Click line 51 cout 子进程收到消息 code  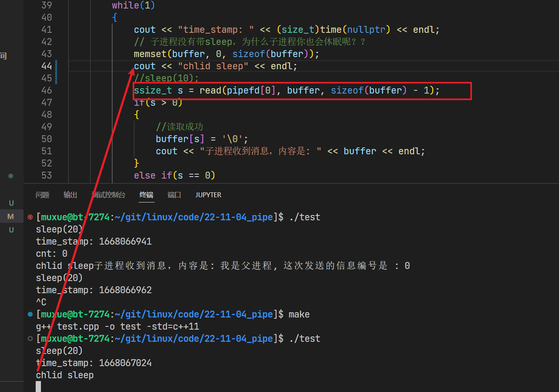(291, 151)
